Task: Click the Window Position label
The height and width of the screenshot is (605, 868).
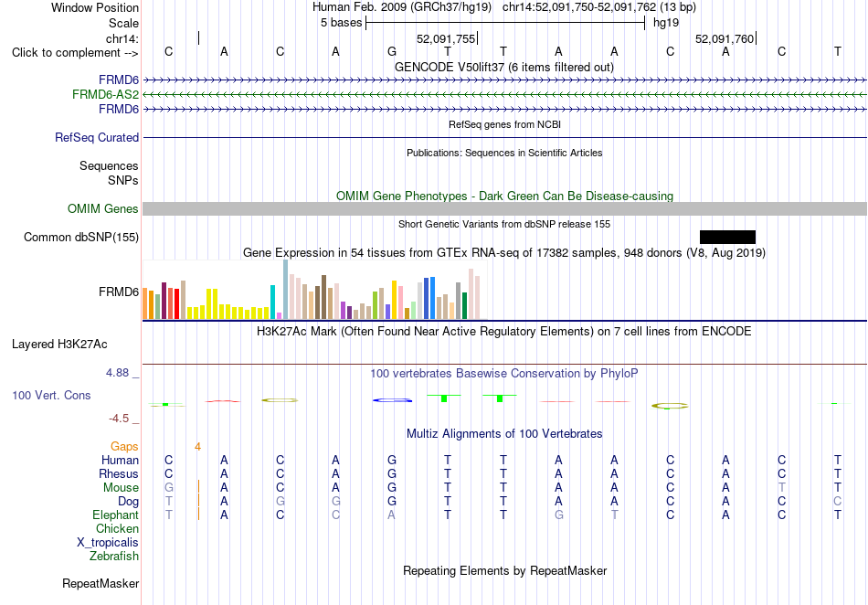Action: coord(95,7)
